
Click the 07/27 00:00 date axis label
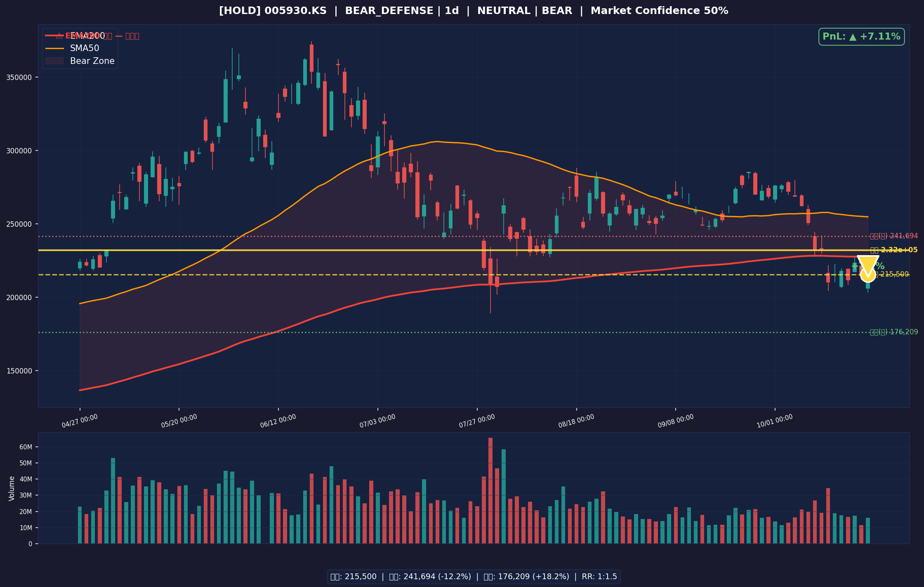[x=477, y=421]
